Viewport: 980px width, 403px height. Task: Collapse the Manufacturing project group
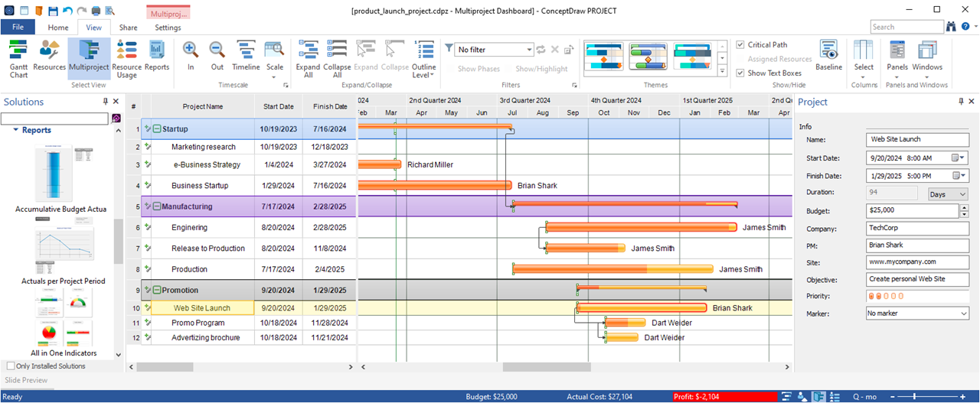pos(156,206)
